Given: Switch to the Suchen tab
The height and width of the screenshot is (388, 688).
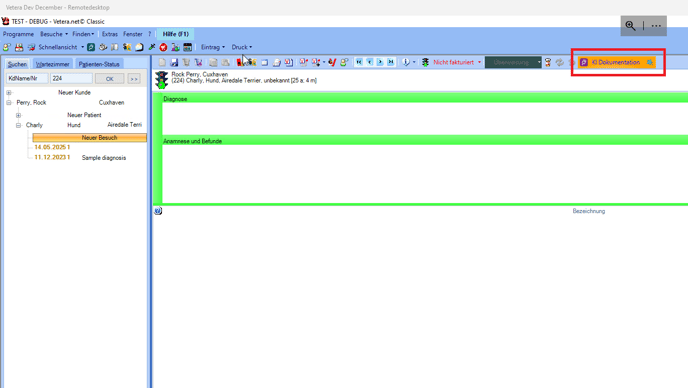Looking at the screenshot, I should click(x=17, y=64).
